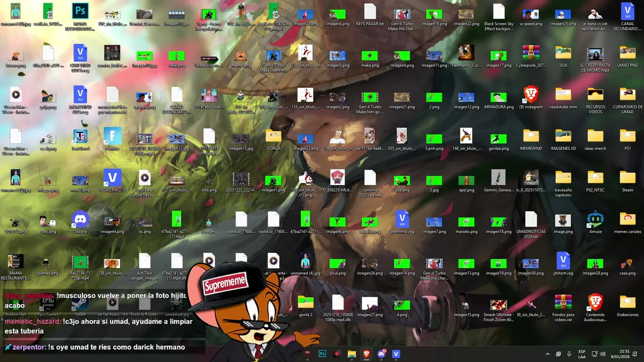Viewport: 644px width, 362px height.
Task: Select the perrrrrra.veg project file
Action: click(x=402, y=223)
